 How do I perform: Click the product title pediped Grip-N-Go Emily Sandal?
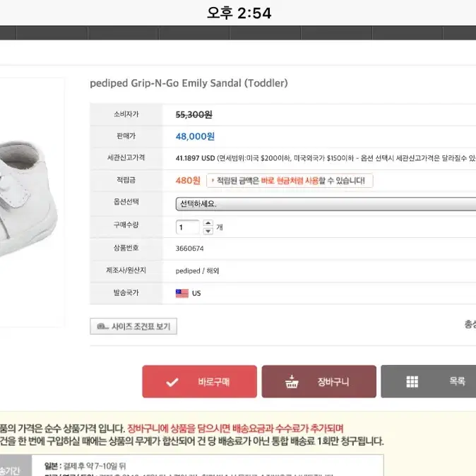[x=189, y=83]
